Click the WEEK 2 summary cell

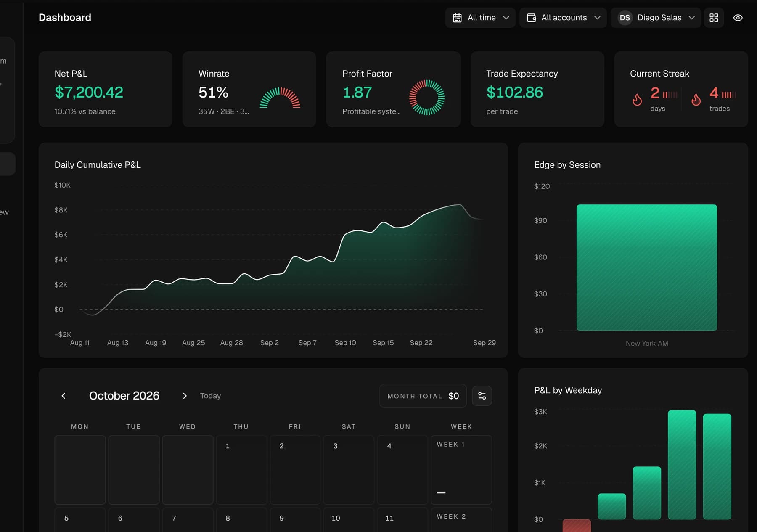[x=461, y=520]
